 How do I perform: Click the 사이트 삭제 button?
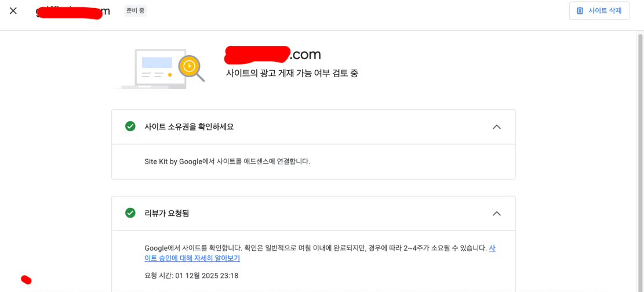(599, 11)
